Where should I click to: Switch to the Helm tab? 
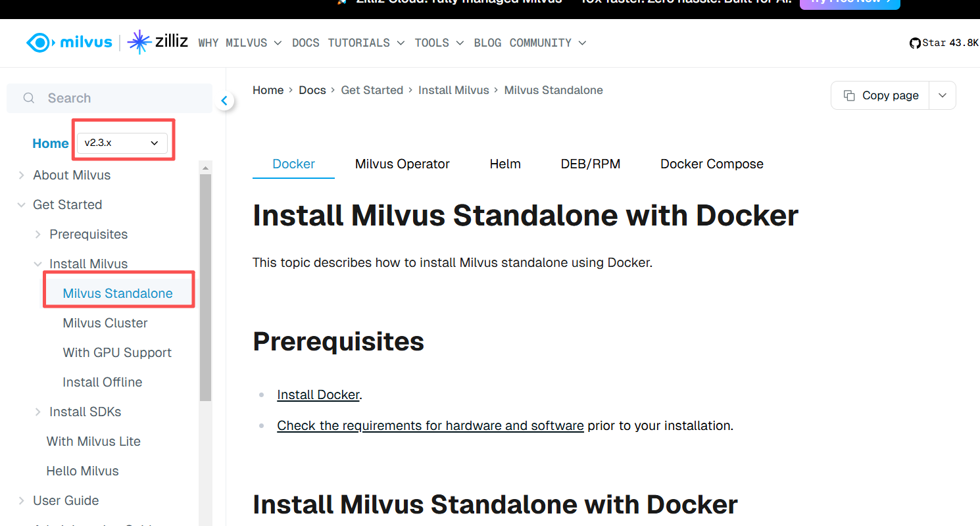(x=505, y=164)
